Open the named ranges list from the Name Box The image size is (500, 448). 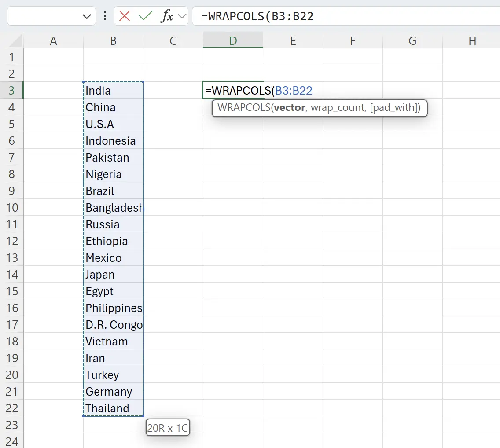click(x=86, y=16)
